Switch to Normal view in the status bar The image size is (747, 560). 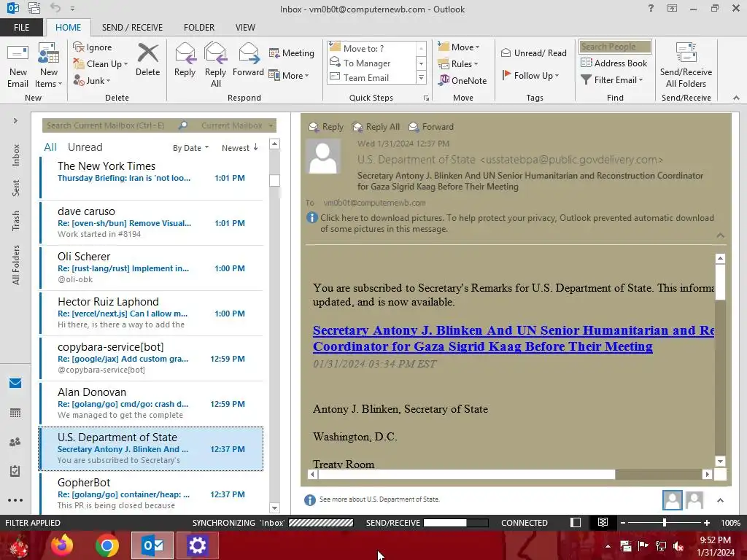[x=576, y=522]
